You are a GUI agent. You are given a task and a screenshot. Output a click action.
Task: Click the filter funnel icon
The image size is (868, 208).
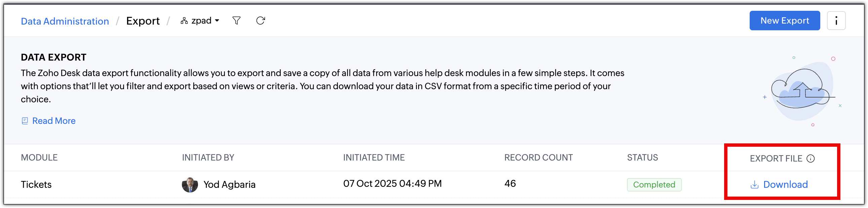coord(237,21)
